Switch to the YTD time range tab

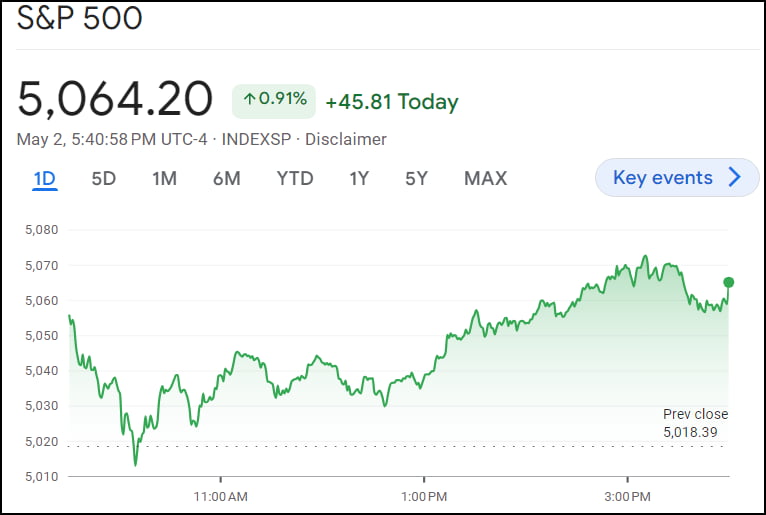(295, 178)
